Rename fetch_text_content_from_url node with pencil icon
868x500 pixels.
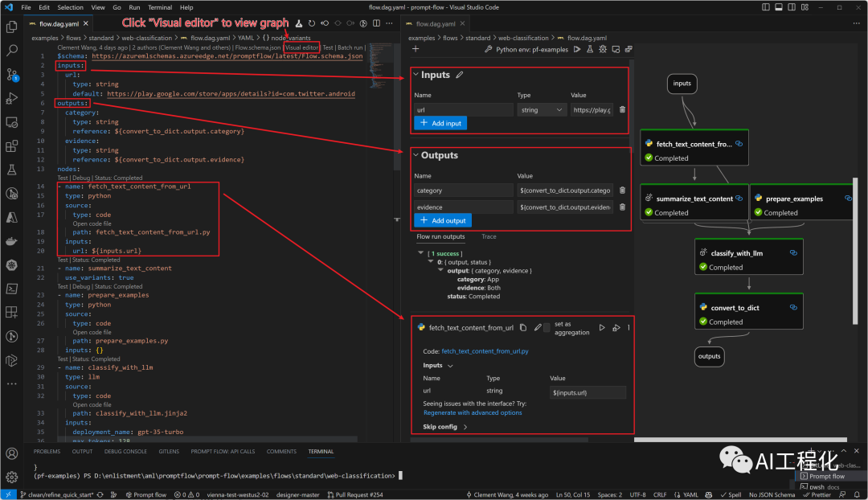pyautogui.click(x=538, y=328)
